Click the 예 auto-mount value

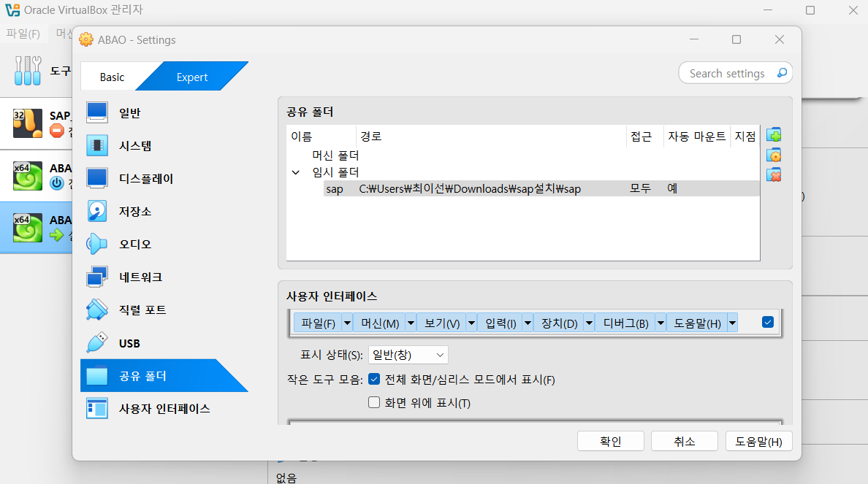(x=672, y=188)
